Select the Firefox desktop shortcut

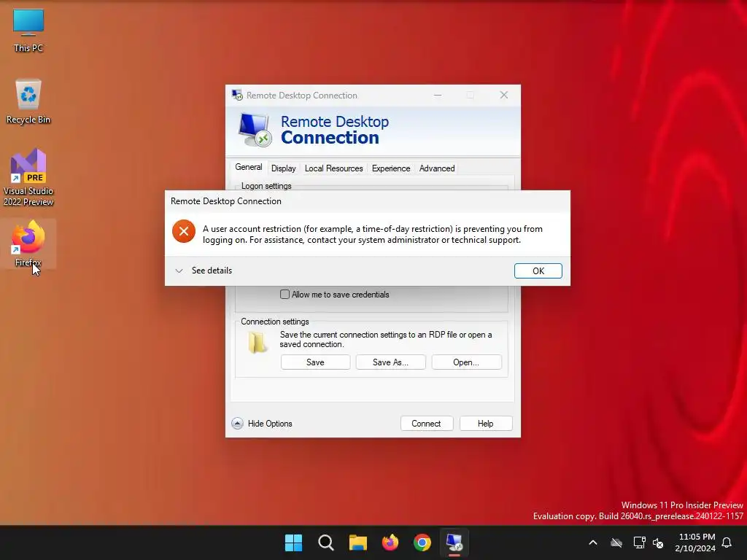coord(28,244)
